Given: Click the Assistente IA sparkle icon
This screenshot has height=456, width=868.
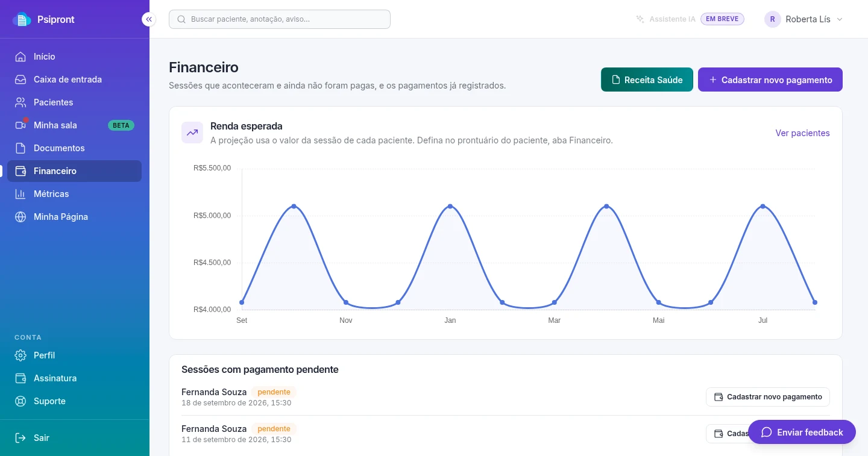Looking at the screenshot, I should point(640,19).
